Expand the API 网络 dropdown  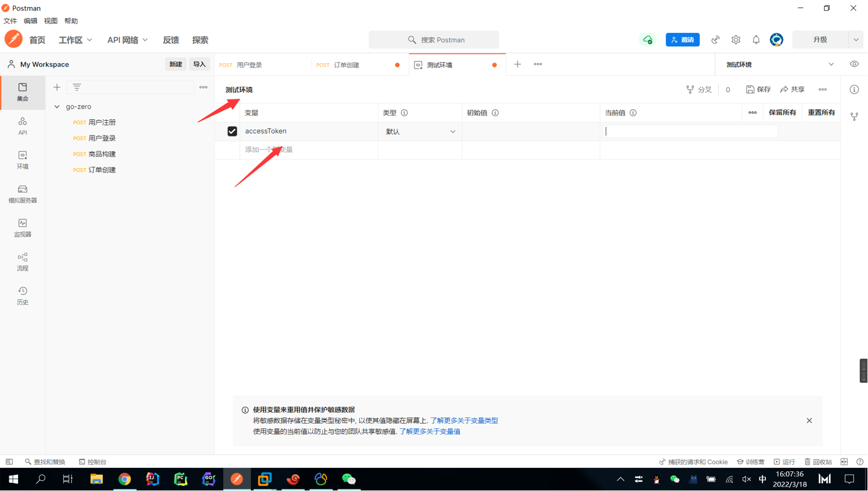coord(127,40)
